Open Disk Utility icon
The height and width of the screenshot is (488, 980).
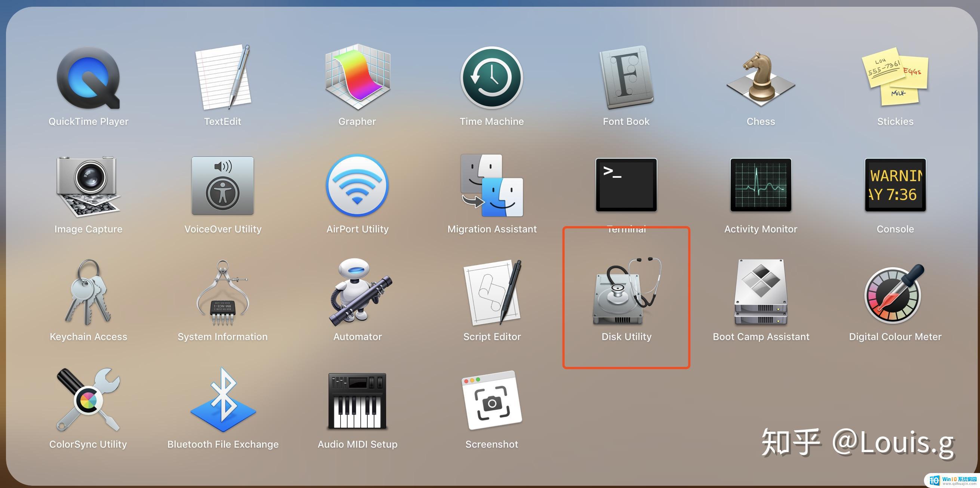coord(626,291)
